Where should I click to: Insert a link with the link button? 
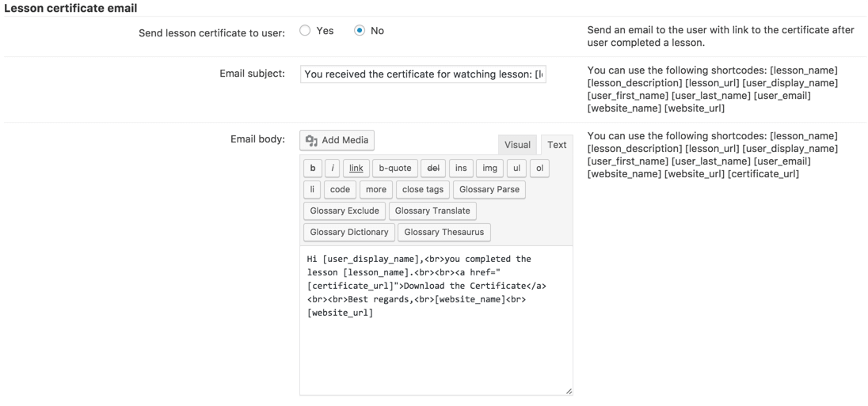(x=356, y=168)
